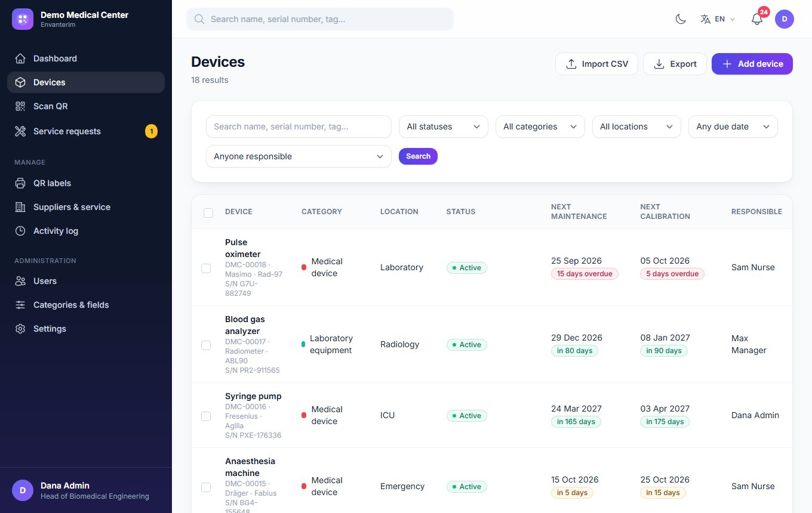Click the Users people icon

click(20, 281)
